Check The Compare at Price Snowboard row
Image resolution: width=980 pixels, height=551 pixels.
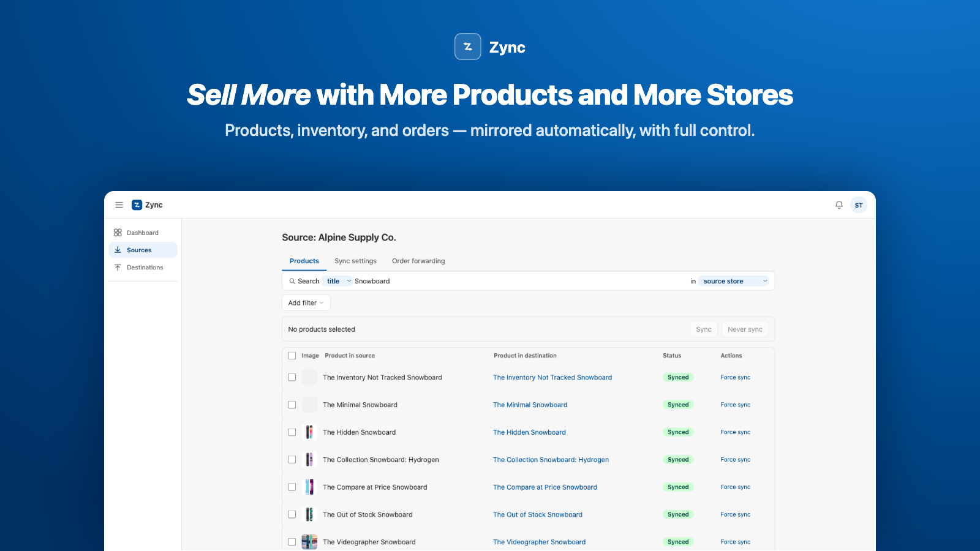tap(292, 487)
